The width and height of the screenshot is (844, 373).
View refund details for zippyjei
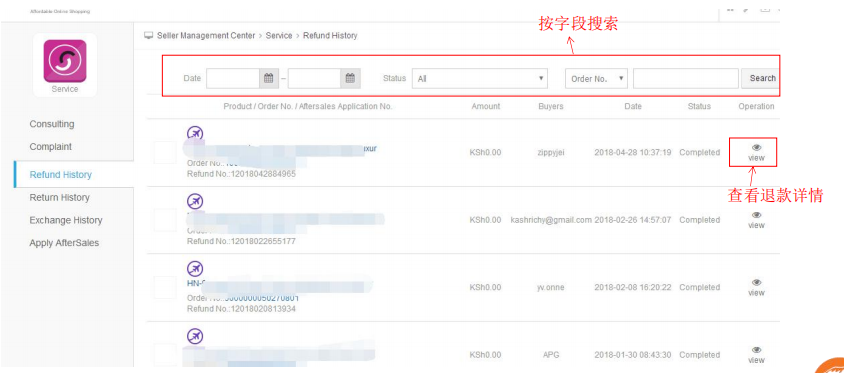point(756,152)
